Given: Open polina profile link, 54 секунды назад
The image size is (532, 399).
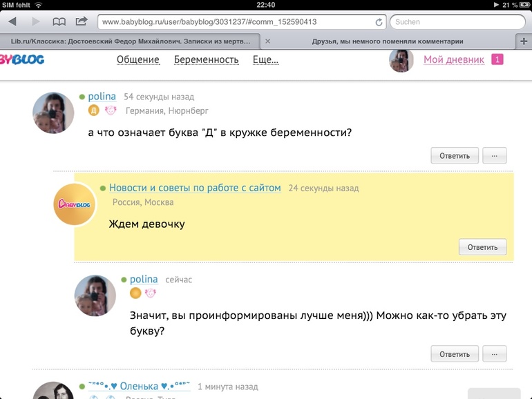Looking at the screenshot, I should click(x=102, y=97).
